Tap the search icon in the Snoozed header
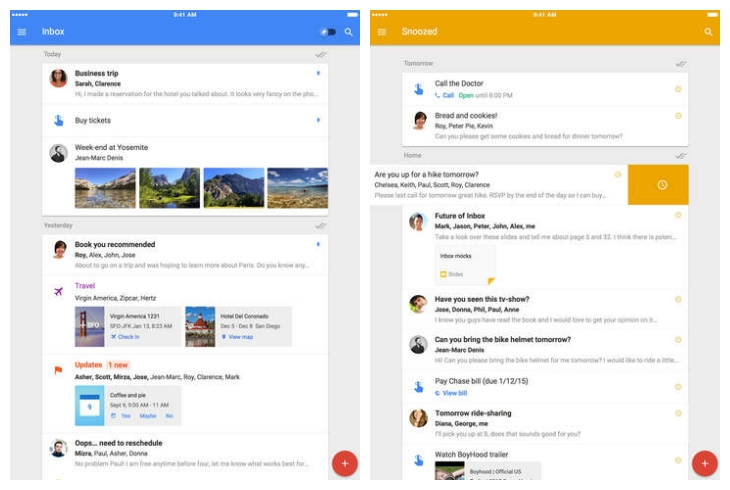The height and width of the screenshot is (490, 730). point(708,32)
